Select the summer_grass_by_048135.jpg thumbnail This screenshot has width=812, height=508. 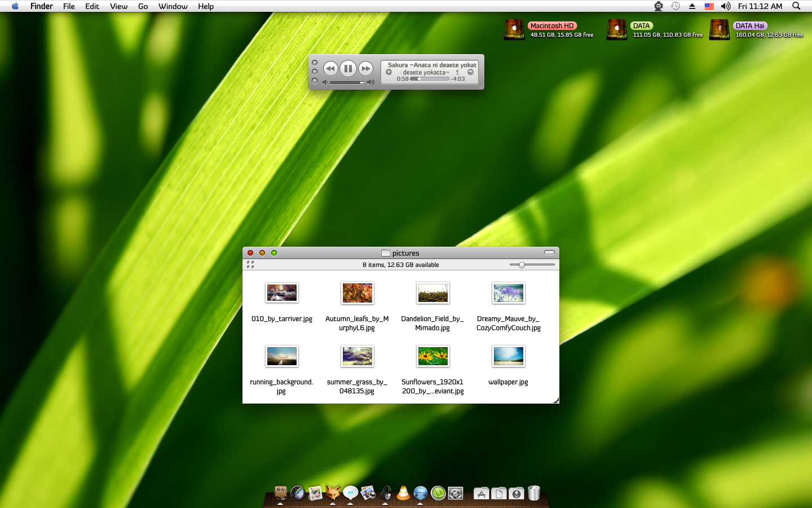tap(358, 356)
